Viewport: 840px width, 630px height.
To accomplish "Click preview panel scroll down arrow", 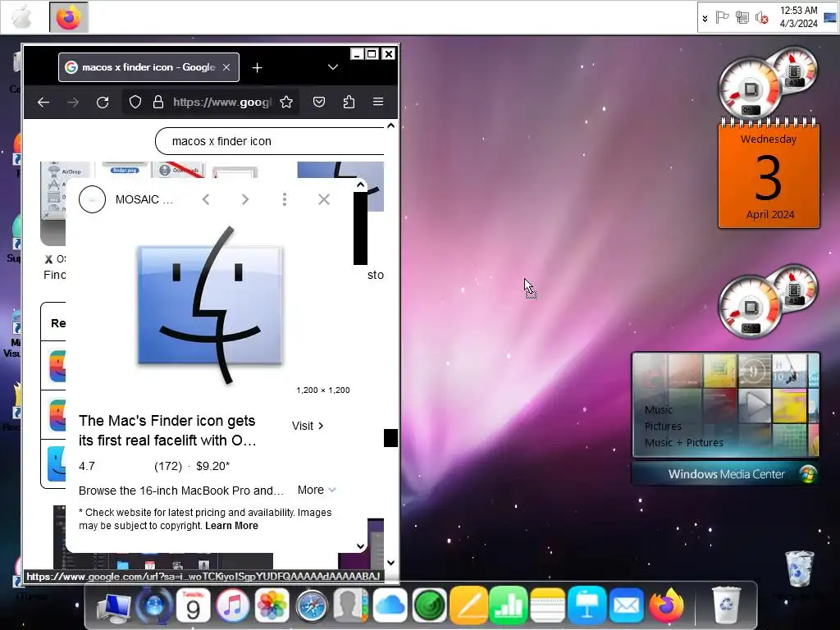I will (361, 546).
